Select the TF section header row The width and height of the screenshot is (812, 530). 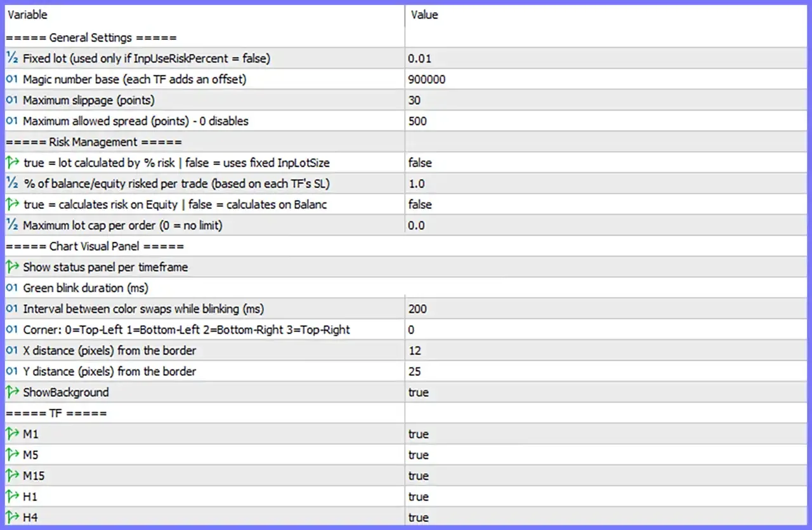[x=406, y=413]
